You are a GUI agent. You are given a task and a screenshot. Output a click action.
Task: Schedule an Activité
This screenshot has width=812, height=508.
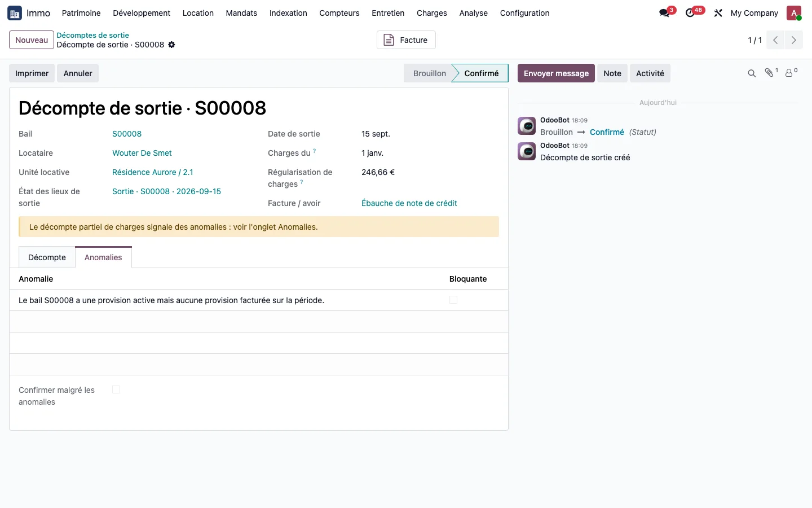650,73
